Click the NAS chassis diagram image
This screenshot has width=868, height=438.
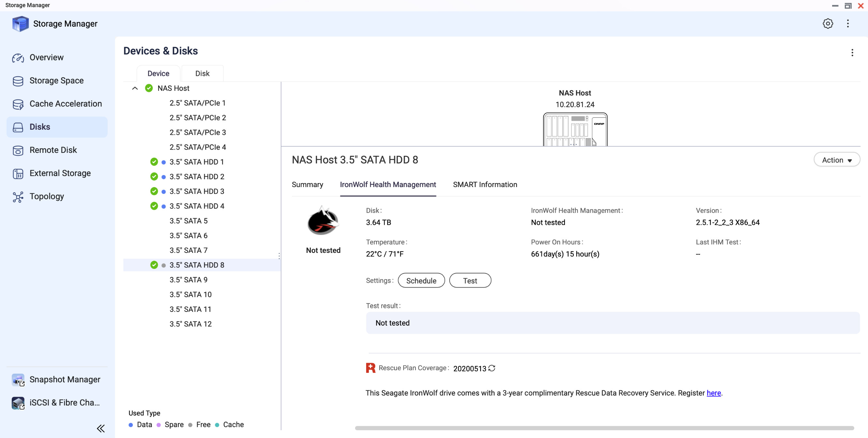(575, 129)
